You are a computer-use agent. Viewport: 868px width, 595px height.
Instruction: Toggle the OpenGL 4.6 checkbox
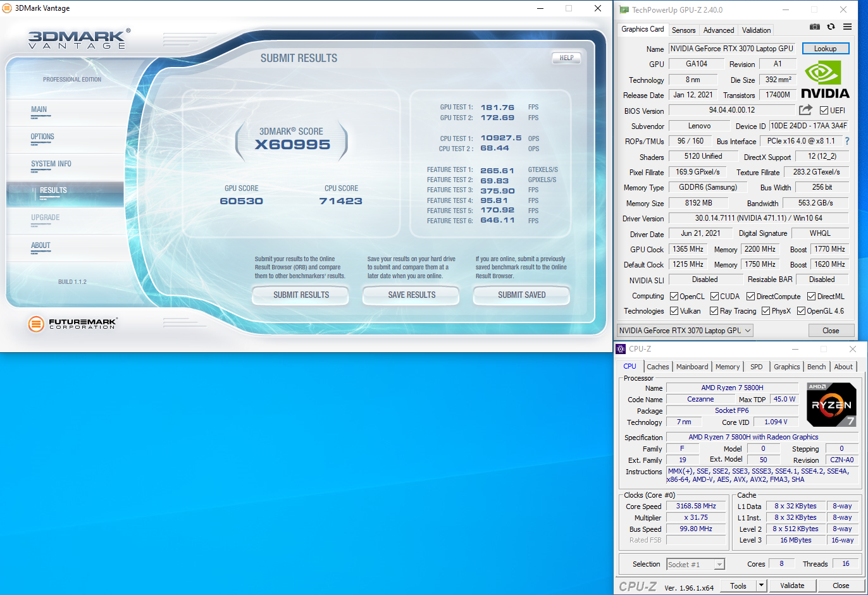(x=801, y=311)
